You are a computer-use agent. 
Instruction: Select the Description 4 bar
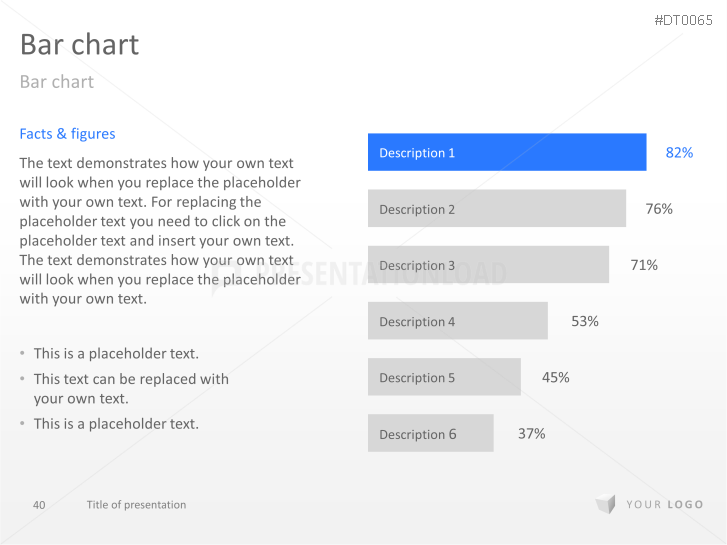[457, 321]
